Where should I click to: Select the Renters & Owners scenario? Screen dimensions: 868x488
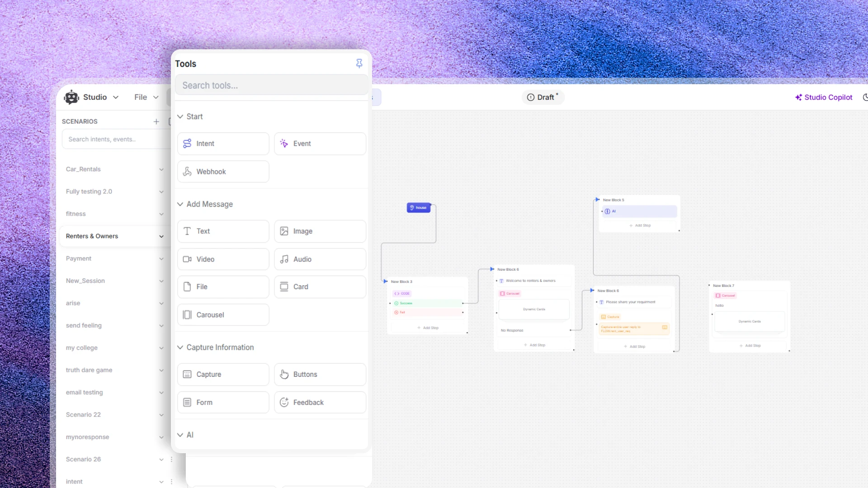92,236
